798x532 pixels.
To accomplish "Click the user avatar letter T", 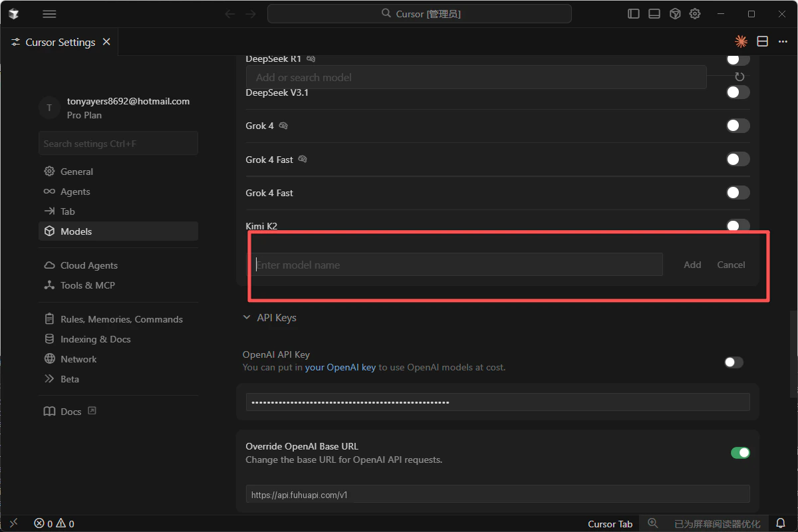I will pyautogui.click(x=49, y=108).
